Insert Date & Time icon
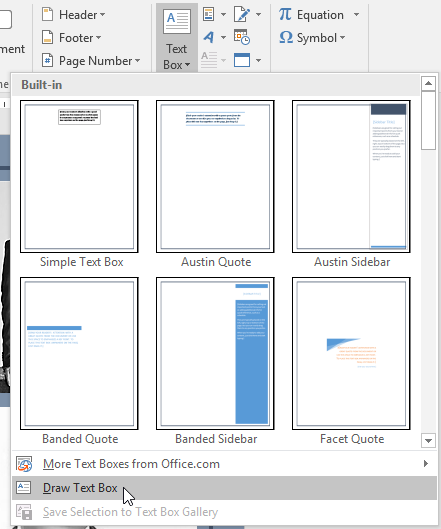 (x=242, y=37)
